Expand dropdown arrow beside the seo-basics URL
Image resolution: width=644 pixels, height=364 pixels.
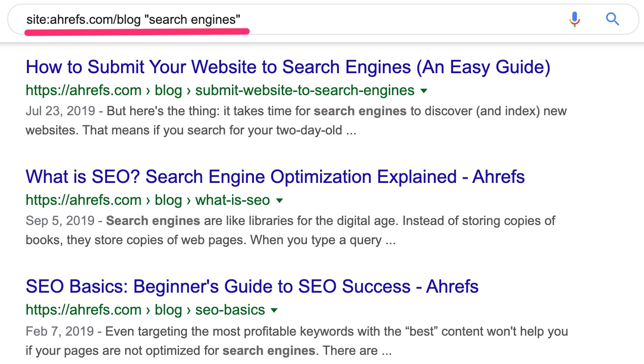tap(274, 310)
